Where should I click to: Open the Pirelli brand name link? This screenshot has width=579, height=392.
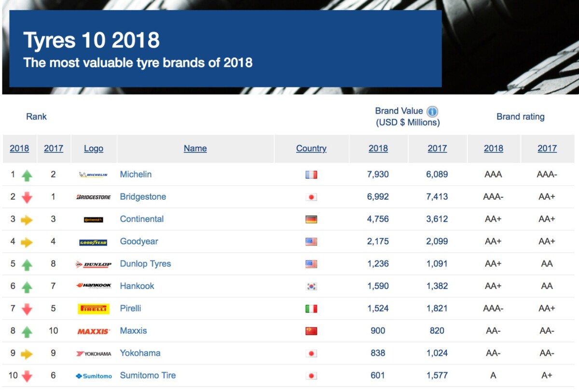[130, 308]
